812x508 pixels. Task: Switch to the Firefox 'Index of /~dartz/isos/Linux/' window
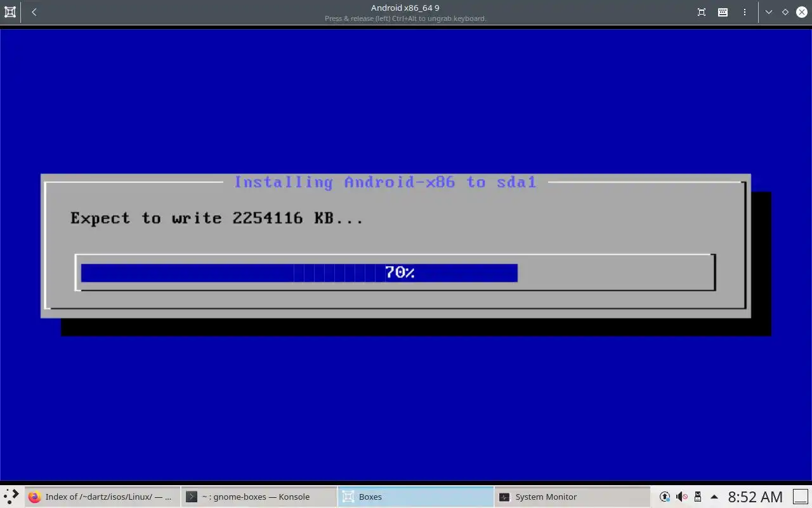point(101,497)
